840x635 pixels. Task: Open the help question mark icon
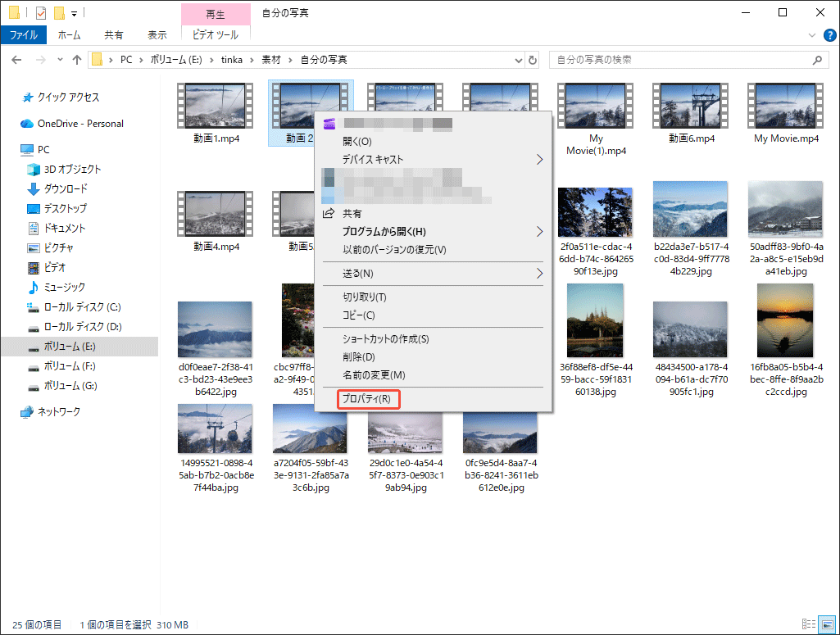click(x=830, y=35)
